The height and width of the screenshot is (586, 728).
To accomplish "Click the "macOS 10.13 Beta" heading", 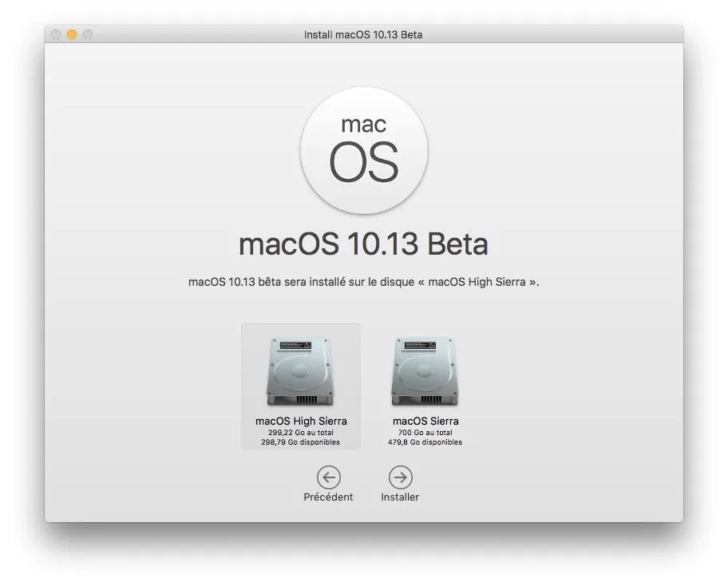I will pyautogui.click(x=363, y=244).
